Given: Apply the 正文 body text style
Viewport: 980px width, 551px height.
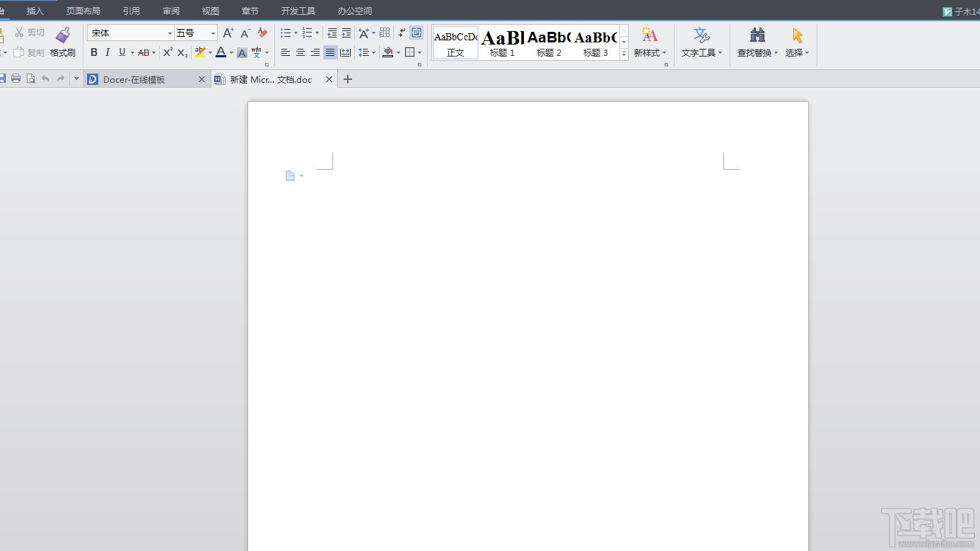Looking at the screenshot, I should pos(455,43).
